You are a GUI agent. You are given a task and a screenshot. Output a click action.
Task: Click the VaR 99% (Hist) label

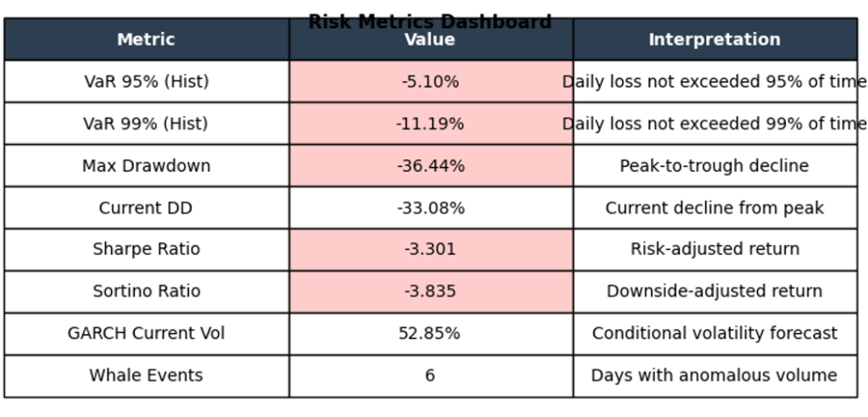(146, 124)
